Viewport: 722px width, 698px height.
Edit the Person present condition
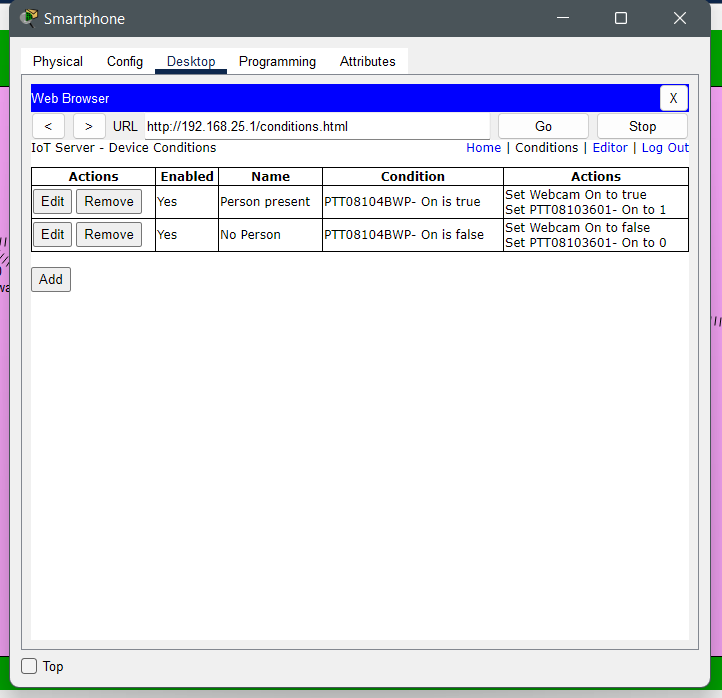(52, 201)
